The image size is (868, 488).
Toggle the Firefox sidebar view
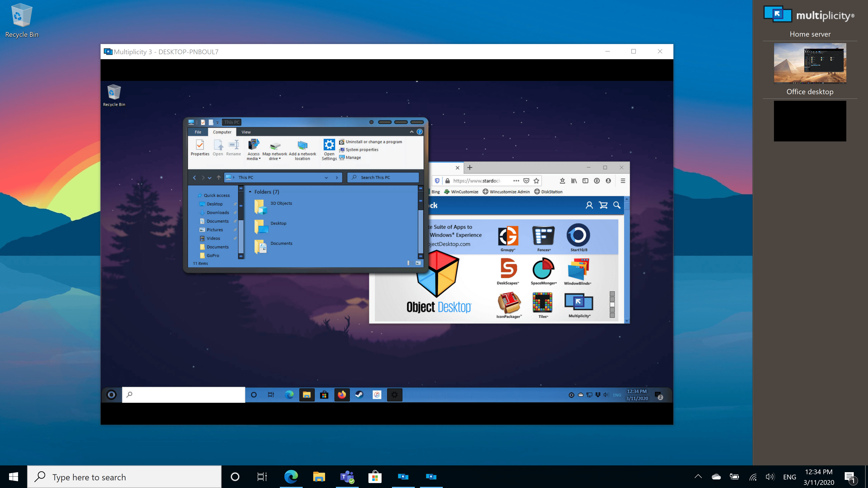(x=585, y=181)
